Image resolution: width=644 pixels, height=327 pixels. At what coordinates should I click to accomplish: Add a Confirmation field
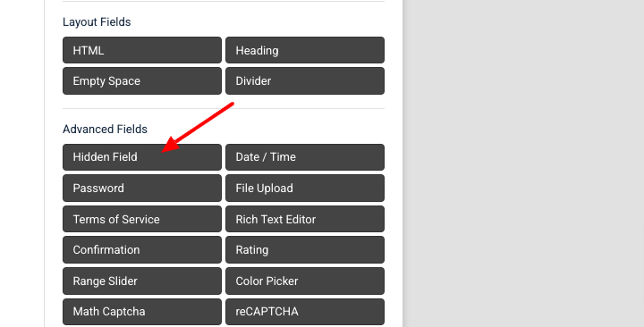tap(142, 250)
